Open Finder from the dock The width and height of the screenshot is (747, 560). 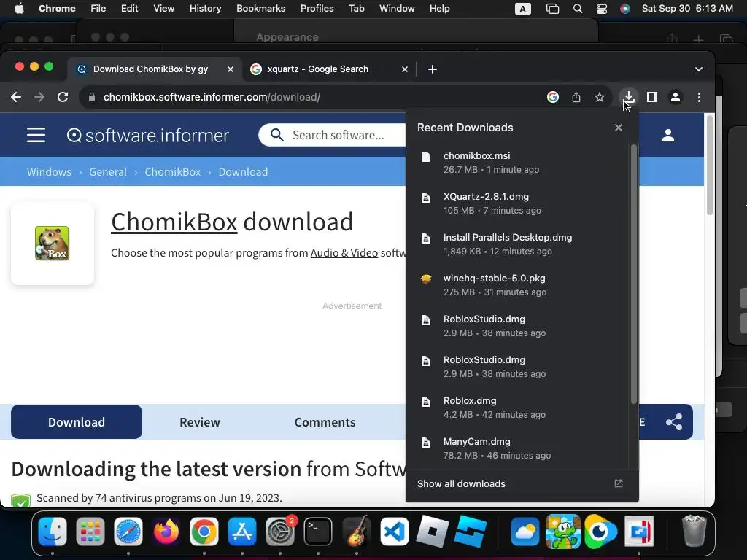[53, 532]
